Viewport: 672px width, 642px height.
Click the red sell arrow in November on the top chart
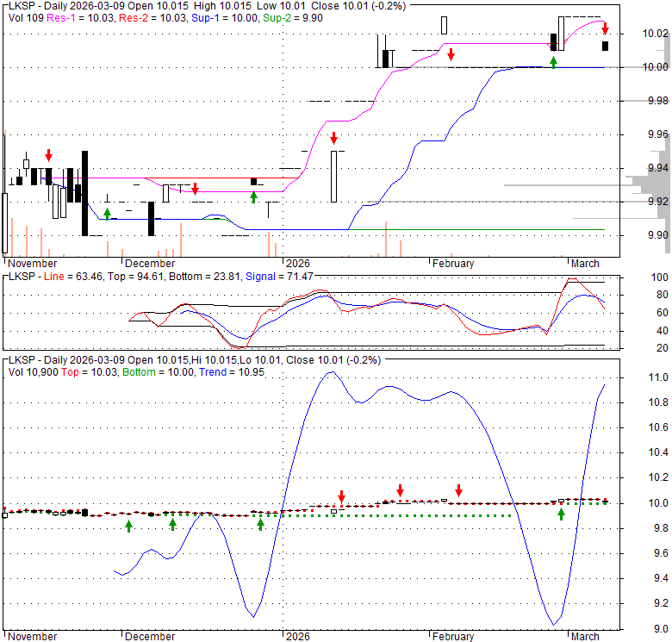(x=48, y=155)
